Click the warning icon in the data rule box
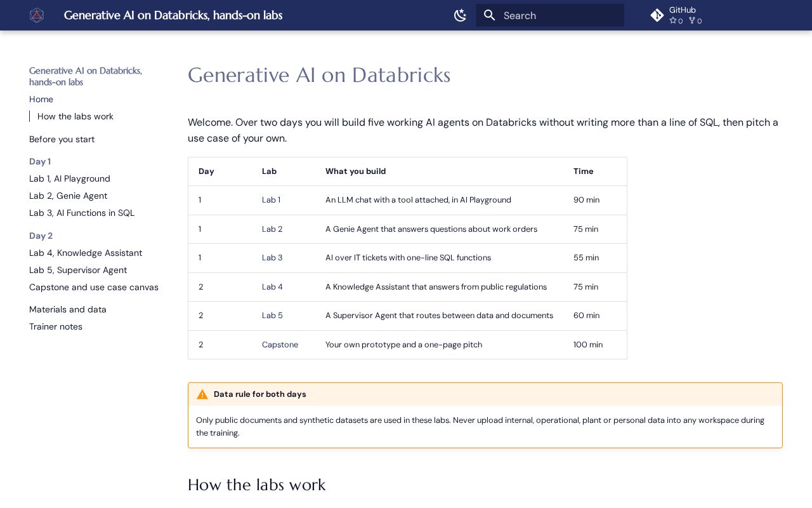Screen dimensions: 812x508 (202, 394)
